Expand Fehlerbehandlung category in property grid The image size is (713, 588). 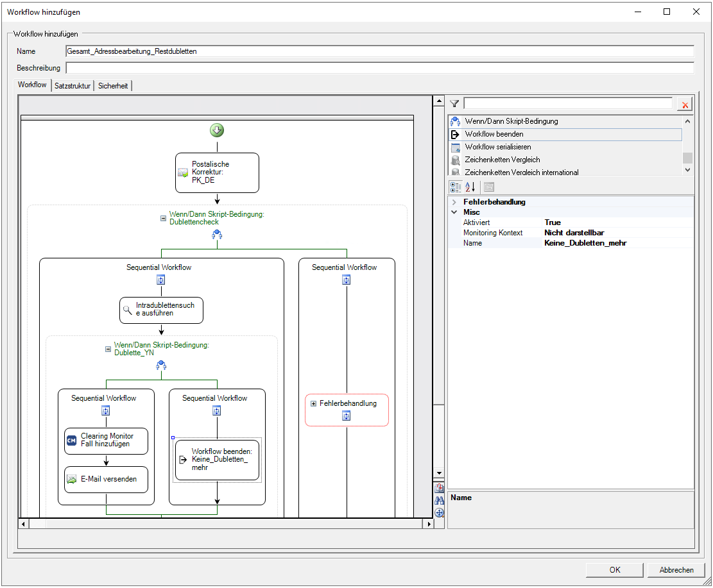pyautogui.click(x=454, y=202)
